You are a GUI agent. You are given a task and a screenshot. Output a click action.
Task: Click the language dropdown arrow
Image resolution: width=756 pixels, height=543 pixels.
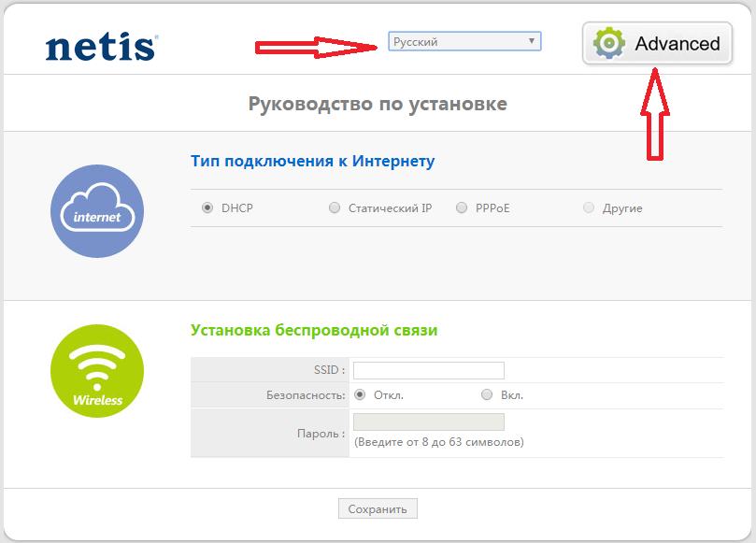531,41
